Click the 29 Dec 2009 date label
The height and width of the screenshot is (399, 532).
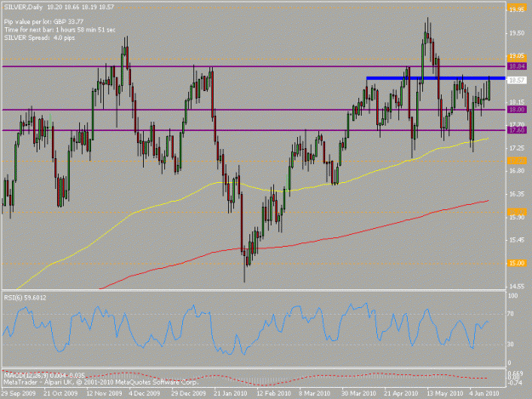[x=188, y=393]
